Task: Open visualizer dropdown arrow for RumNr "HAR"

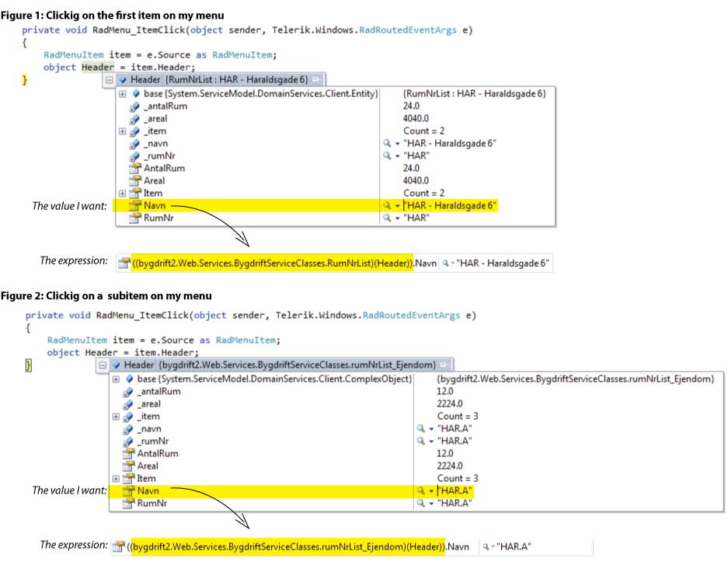Action: 397,218
